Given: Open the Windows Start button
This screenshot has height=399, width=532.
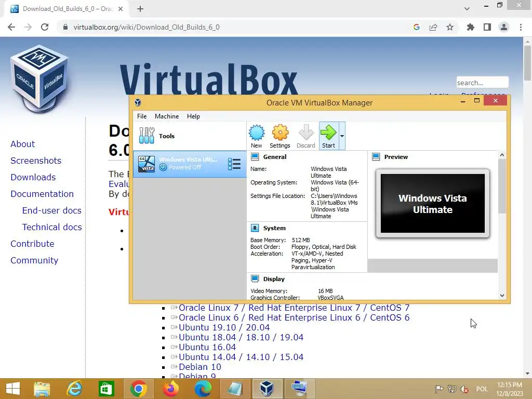Looking at the screenshot, I should (13, 389).
